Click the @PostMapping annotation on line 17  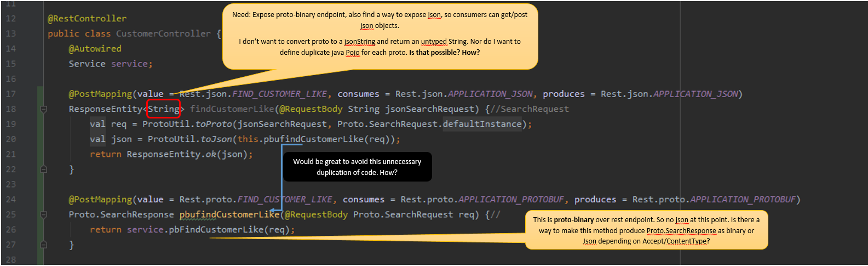coord(100,94)
